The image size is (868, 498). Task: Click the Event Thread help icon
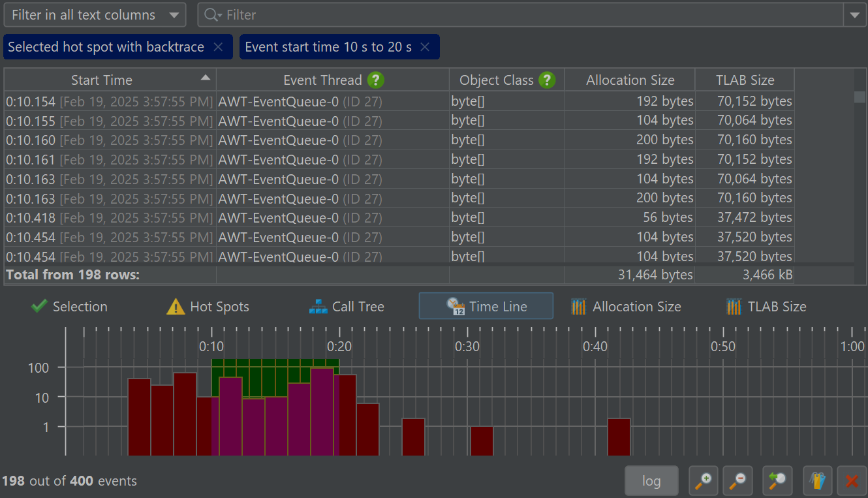[375, 80]
